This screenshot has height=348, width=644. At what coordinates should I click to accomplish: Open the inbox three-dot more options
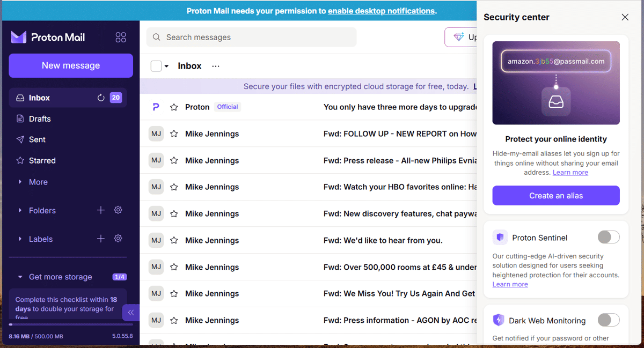click(216, 66)
